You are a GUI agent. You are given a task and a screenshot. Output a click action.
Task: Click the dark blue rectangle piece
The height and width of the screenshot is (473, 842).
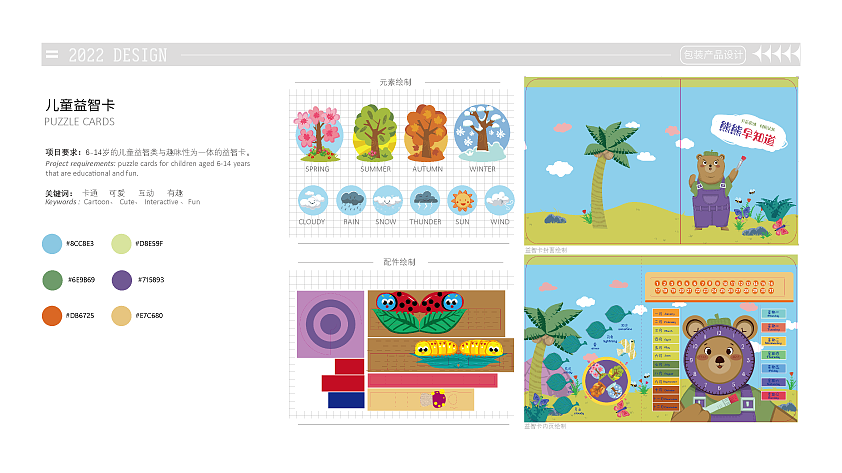346,401
